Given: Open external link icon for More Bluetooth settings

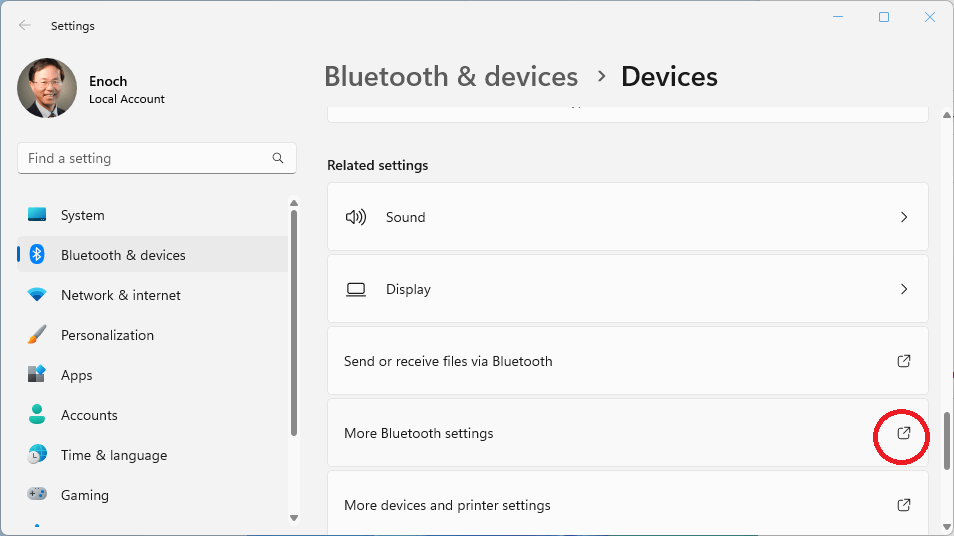Looking at the screenshot, I should (x=903, y=433).
